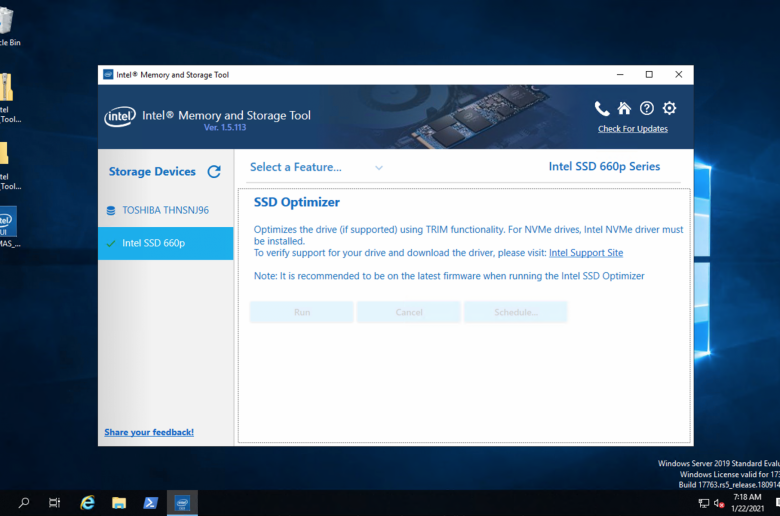This screenshot has height=516, width=780.
Task: Open the clock showing 7:18 AM
Action: coord(748,503)
